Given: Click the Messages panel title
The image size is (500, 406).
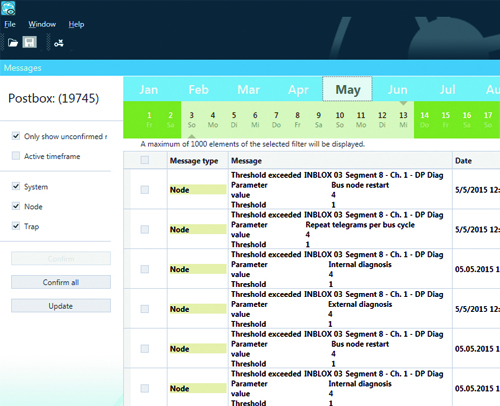Looking at the screenshot, I should (x=23, y=68).
